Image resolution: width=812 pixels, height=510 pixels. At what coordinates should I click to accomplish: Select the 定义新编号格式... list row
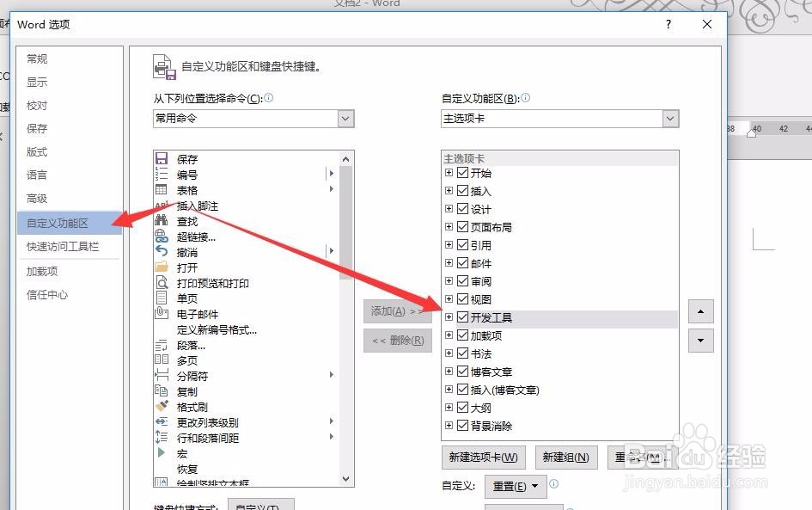click(x=247, y=329)
